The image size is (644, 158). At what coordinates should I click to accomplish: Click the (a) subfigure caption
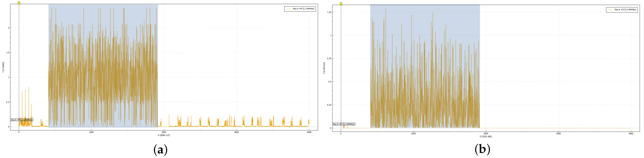point(160,150)
